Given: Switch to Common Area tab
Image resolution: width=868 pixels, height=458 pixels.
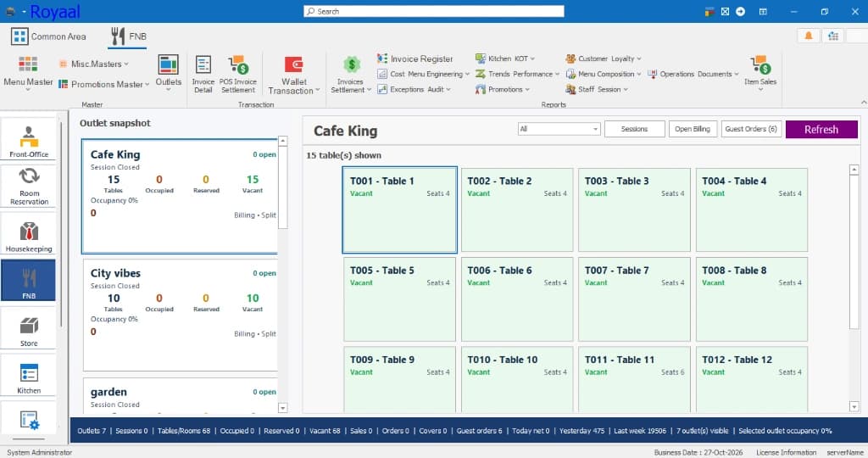Looking at the screenshot, I should [48, 36].
